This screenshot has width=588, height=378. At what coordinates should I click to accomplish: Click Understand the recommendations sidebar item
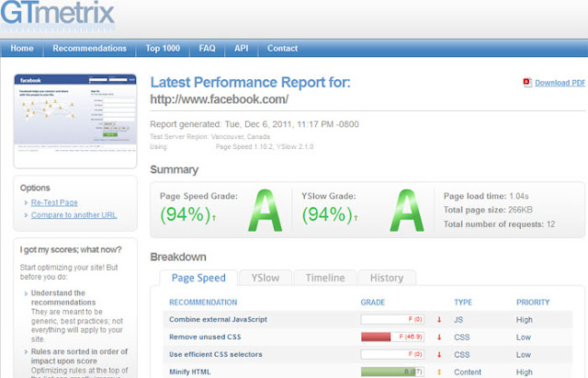[x=63, y=298]
